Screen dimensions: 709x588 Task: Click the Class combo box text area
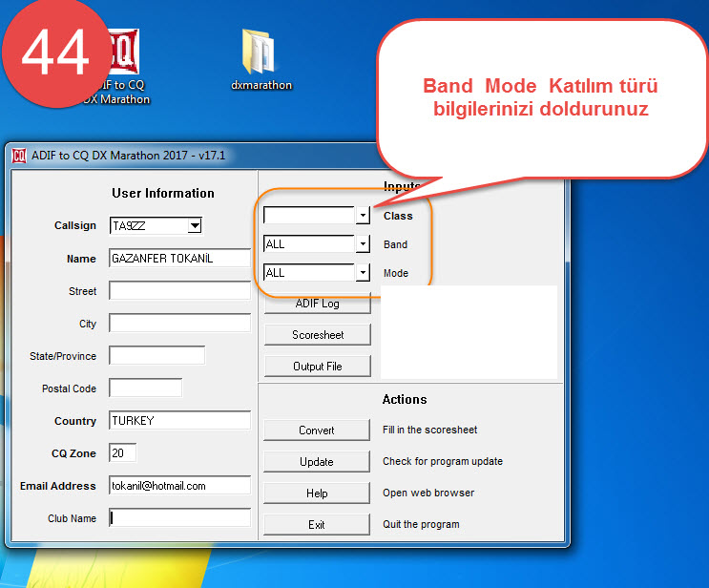pyautogui.click(x=309, y=216)
